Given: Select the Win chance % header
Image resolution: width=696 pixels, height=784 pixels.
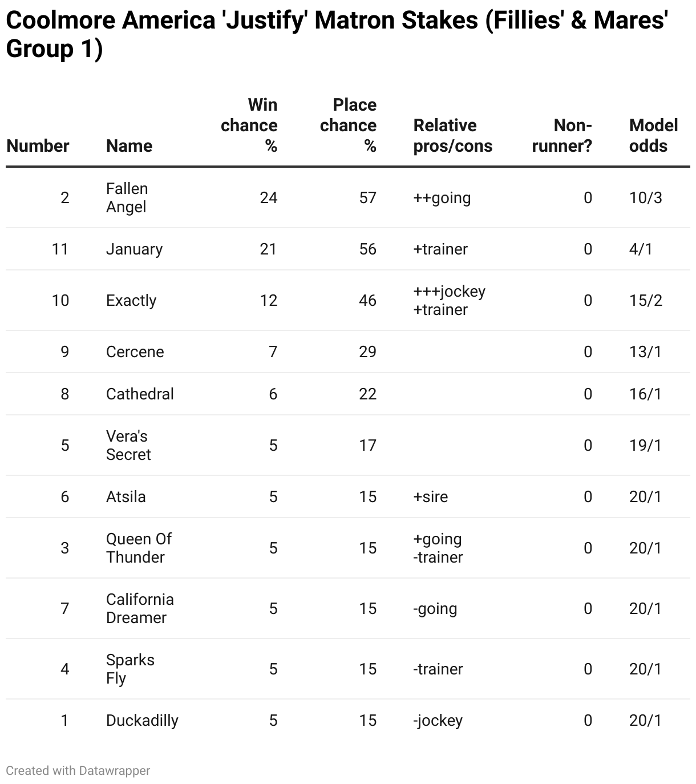Looking at the screenshot, I should tap(249, 125).
